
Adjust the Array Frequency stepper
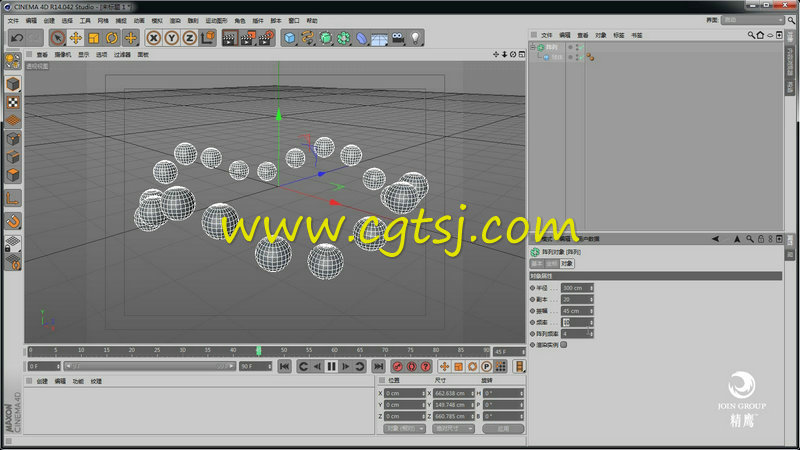tap(591, 334)
